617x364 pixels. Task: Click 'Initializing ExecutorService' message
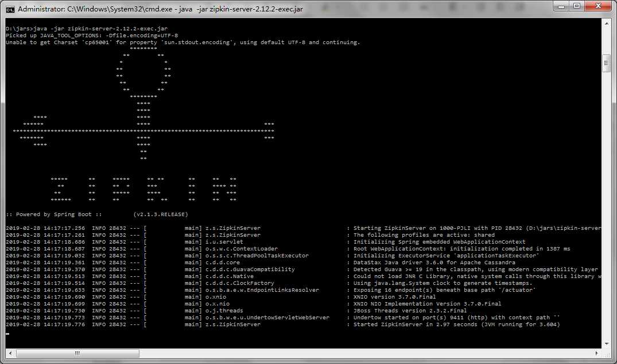pos(446,256)
